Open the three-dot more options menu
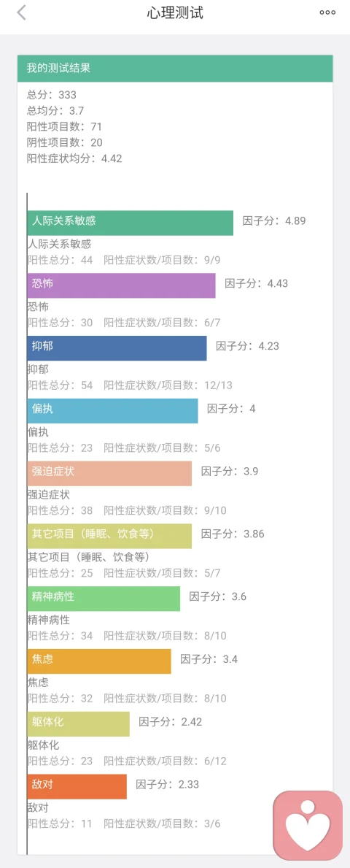The width and height of the screenshot is (350, 868). (327, 12)
